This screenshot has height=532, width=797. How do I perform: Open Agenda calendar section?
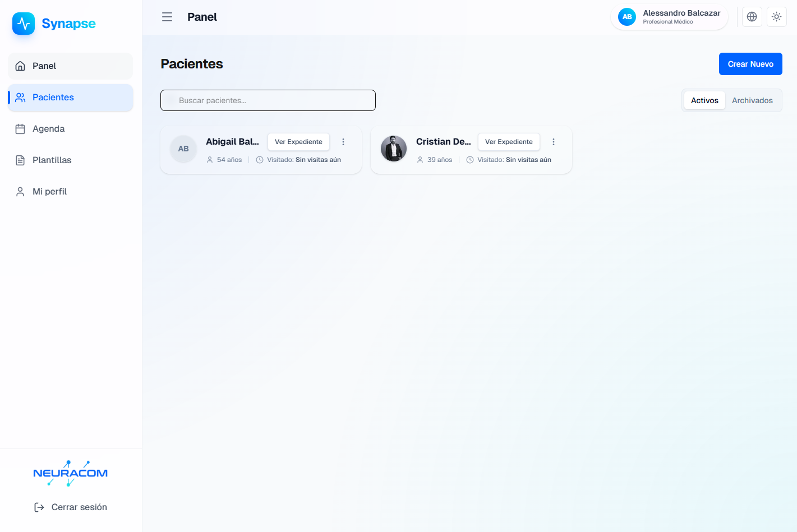(71, 129)
